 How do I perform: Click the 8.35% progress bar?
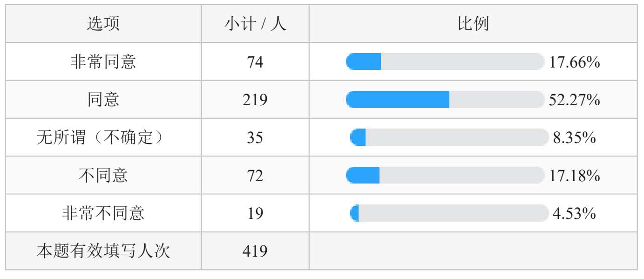pyautogui.click(x=449, y=137)
